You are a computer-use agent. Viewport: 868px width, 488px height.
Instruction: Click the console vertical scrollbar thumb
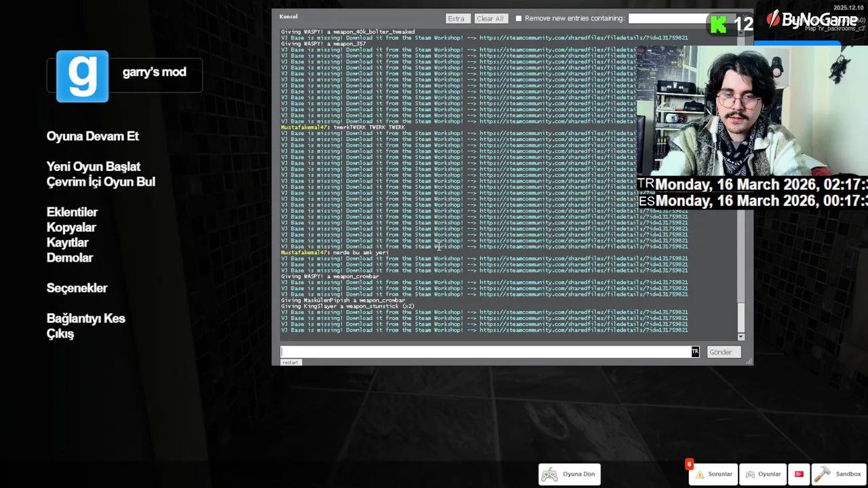tap(741, 317)
